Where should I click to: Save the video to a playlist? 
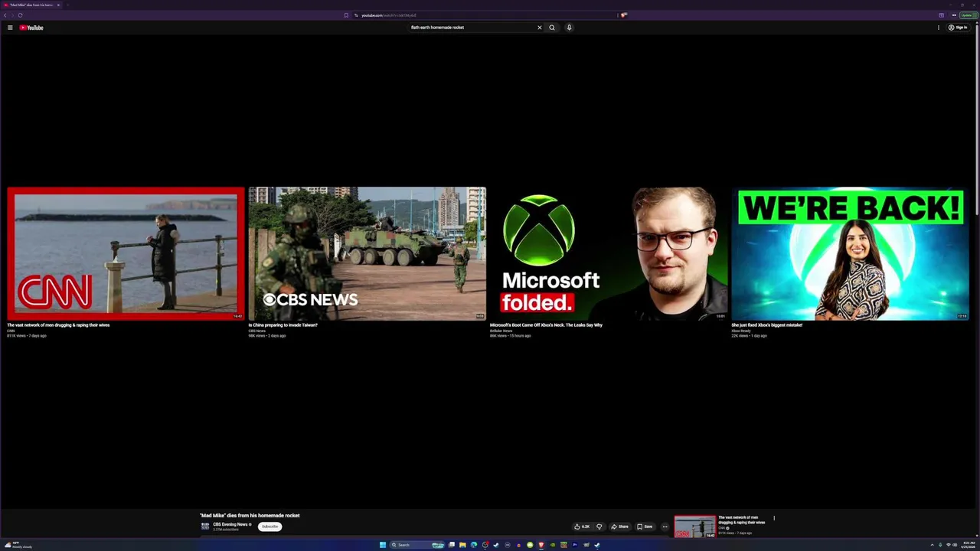click(645, 527)
